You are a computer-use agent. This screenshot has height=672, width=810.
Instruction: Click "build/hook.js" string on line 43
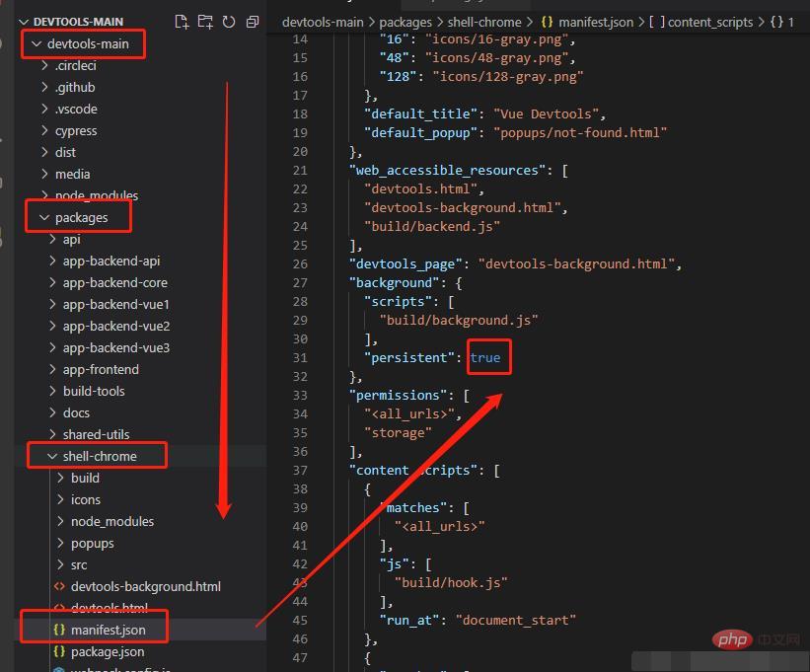click(451, 582)
